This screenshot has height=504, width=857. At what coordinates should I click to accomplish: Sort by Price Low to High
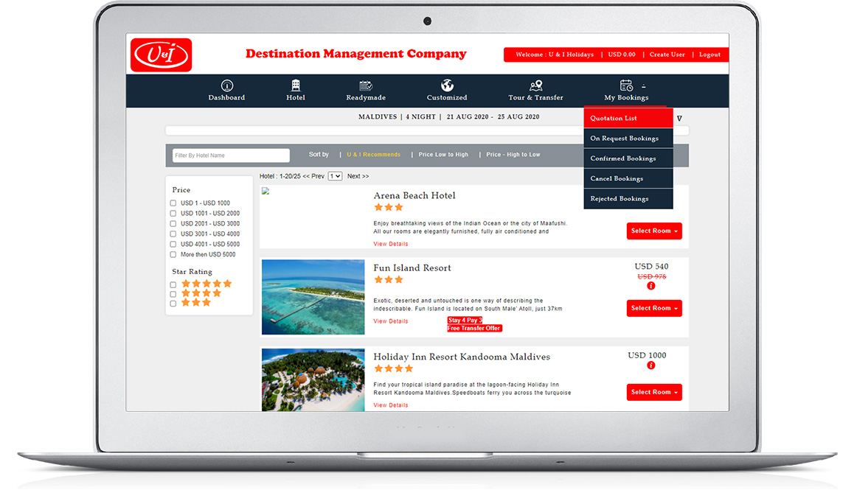[x=443, y=155]
